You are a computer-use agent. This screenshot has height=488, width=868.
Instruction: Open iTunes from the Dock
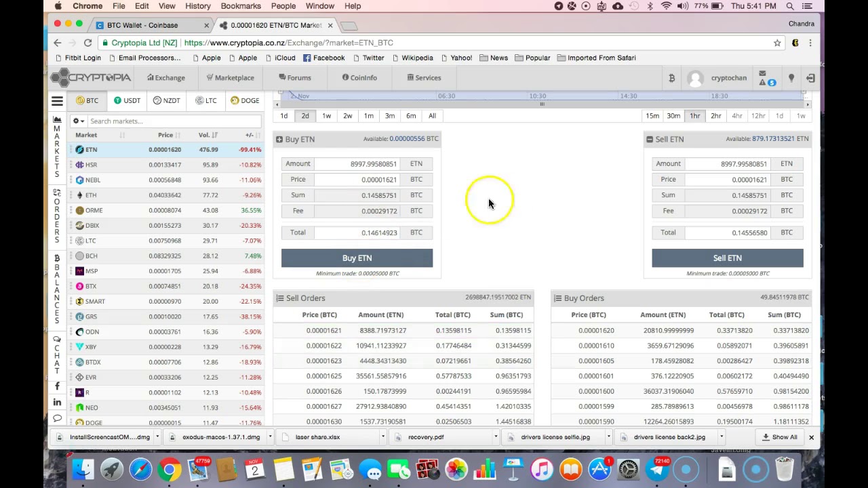(542, 469)
